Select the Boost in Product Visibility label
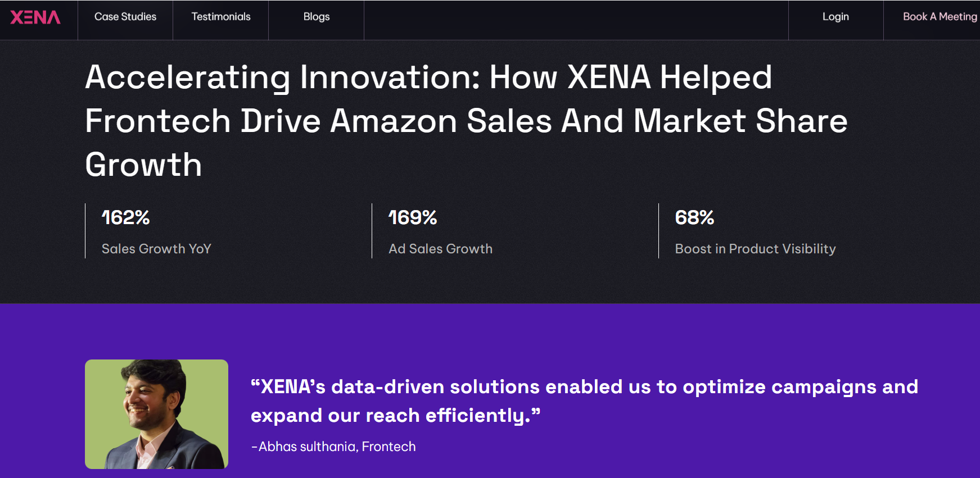This screenshot has height=478, width=980. 755,248
